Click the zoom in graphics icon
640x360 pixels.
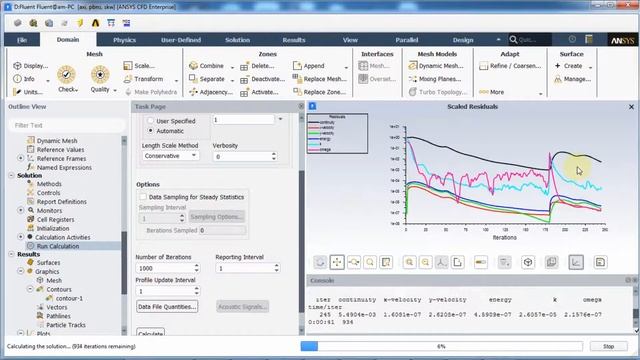point(409,262)
